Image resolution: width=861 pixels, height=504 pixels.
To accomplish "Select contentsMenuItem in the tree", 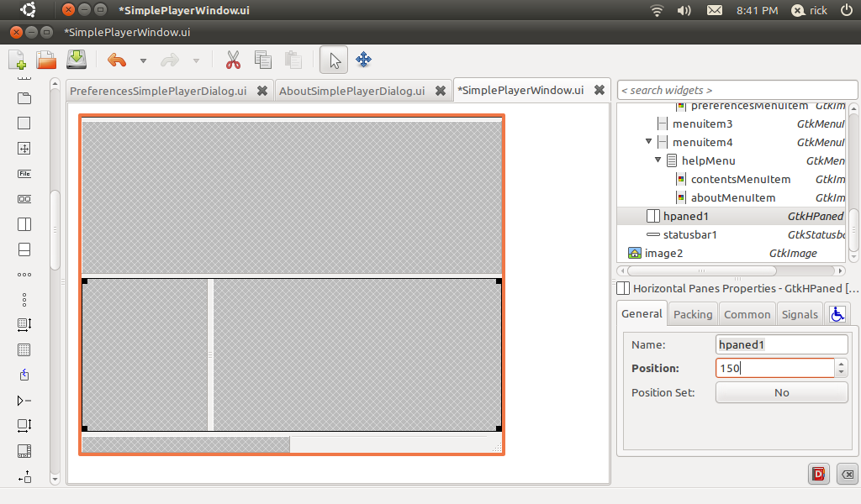I will (741, 179).
